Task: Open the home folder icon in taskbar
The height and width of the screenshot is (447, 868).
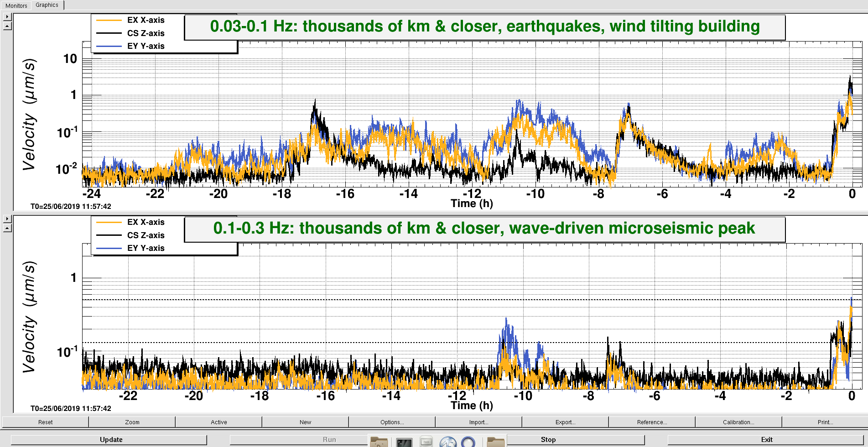Action: click(x=379, y=442)
